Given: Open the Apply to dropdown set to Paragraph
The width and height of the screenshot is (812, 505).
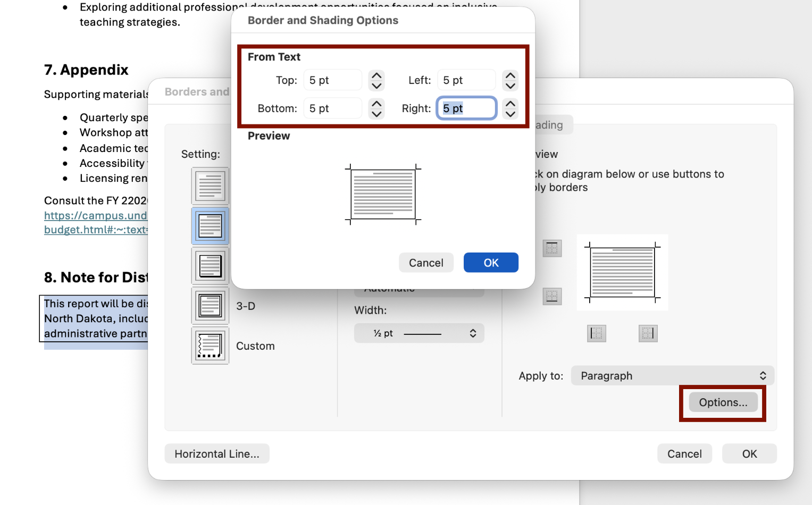Looking at the screenshot, I should tap(672, 375).
